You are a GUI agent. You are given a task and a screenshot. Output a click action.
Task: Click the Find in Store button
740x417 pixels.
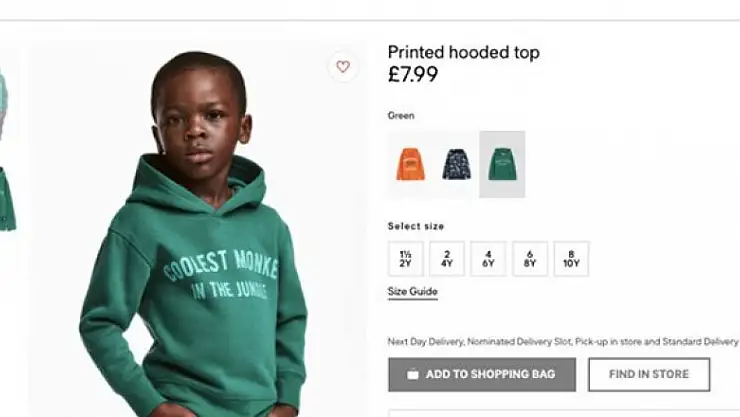point(649,375)
